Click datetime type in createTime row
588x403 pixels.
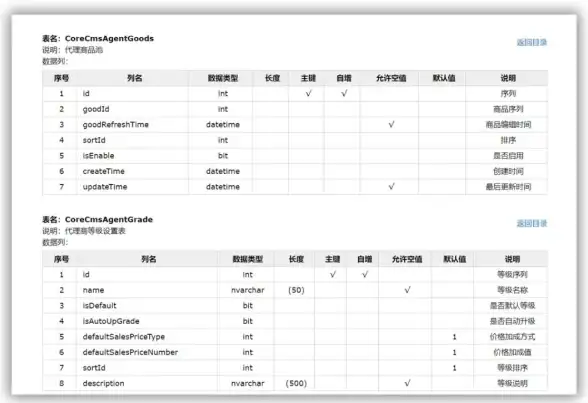coord(223,171)
